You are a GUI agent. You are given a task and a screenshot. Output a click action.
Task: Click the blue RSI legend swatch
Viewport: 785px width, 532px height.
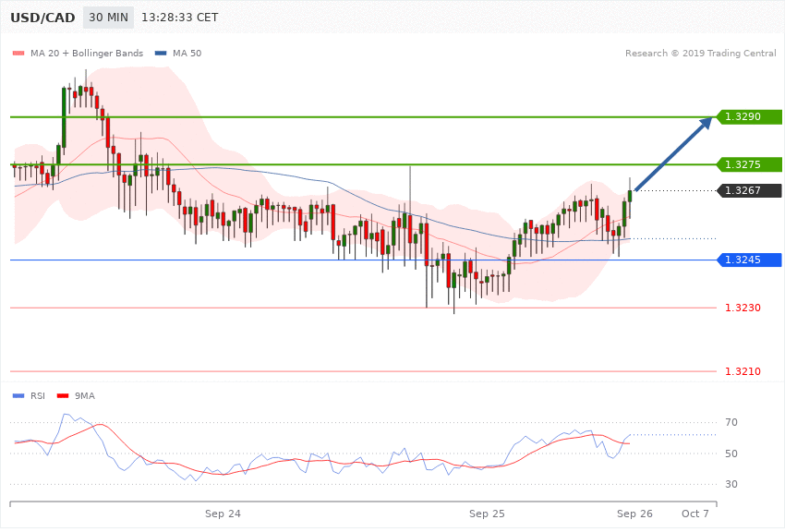click(18, 396)
